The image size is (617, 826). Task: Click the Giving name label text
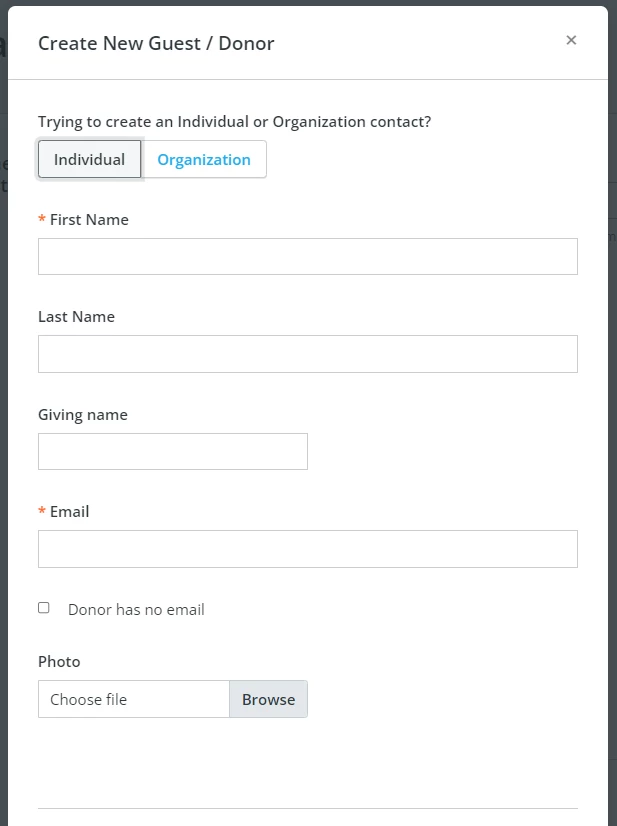point(82,414)
